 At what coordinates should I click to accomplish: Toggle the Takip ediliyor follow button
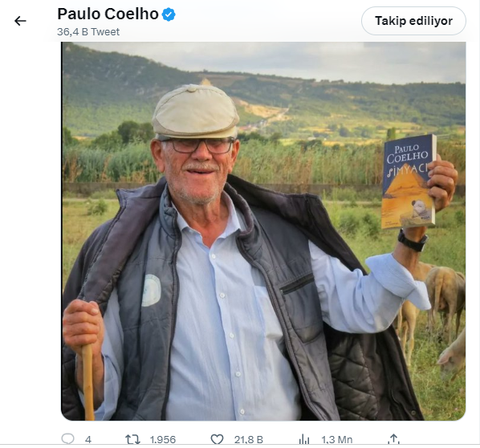[x=413, y=21]
